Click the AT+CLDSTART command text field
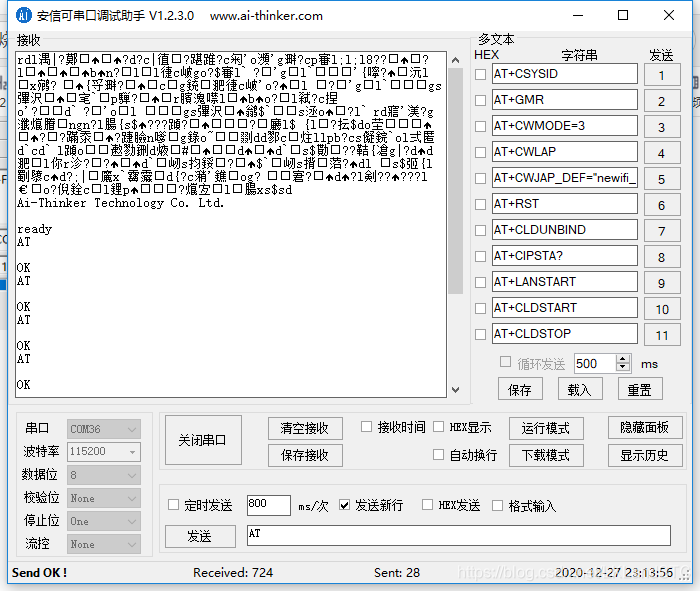Viewport: 700px width, 591px height. tap(565, 308)
